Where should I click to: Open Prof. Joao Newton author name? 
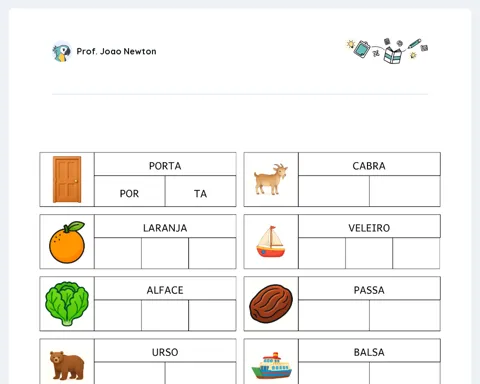point(116,51)
